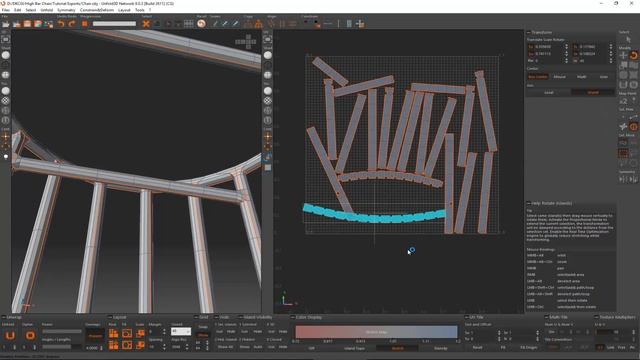This screenshot has width=640, height=360.
Task: Adjust the Angles/Lengths slider
Action: (62, 347)
